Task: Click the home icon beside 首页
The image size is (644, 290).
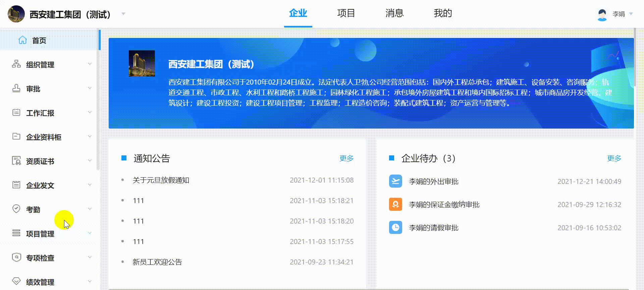Action: [22, 40]
